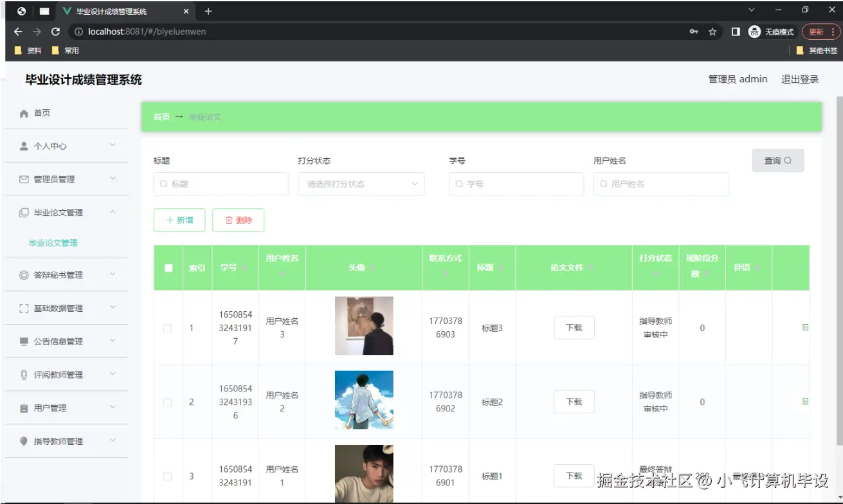Click the 基础数据管理 brackets icon
The width and height of the screenshot is (843, 504).
[x=24, y=309]
